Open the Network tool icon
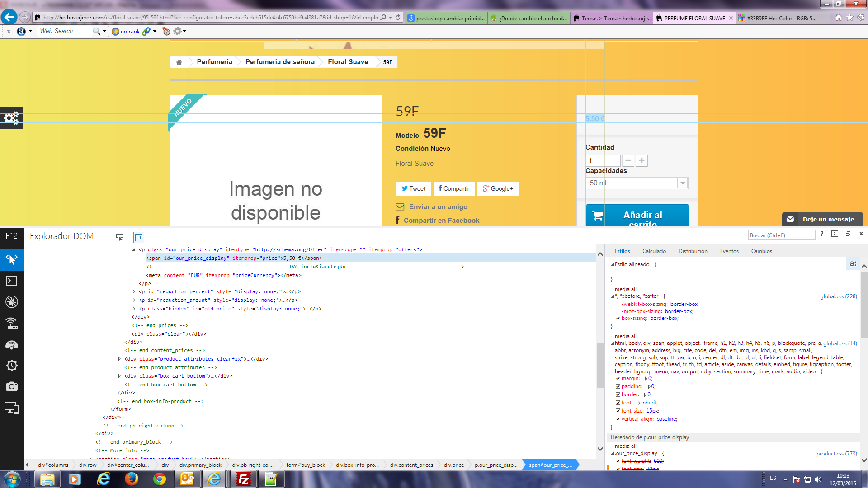 point(11,323)
